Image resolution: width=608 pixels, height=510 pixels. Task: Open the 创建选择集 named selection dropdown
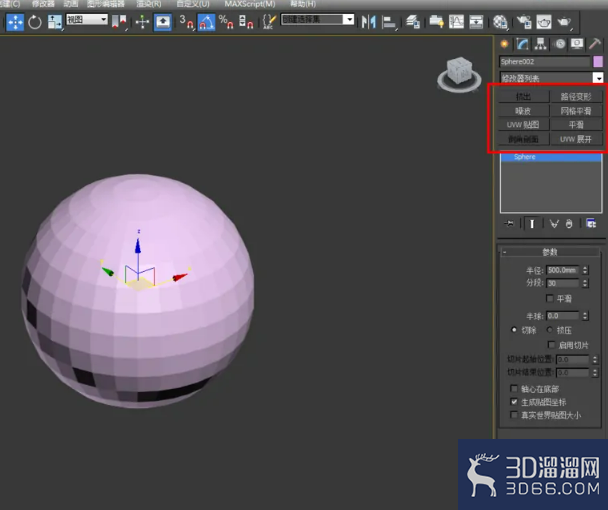coord(318,19)
